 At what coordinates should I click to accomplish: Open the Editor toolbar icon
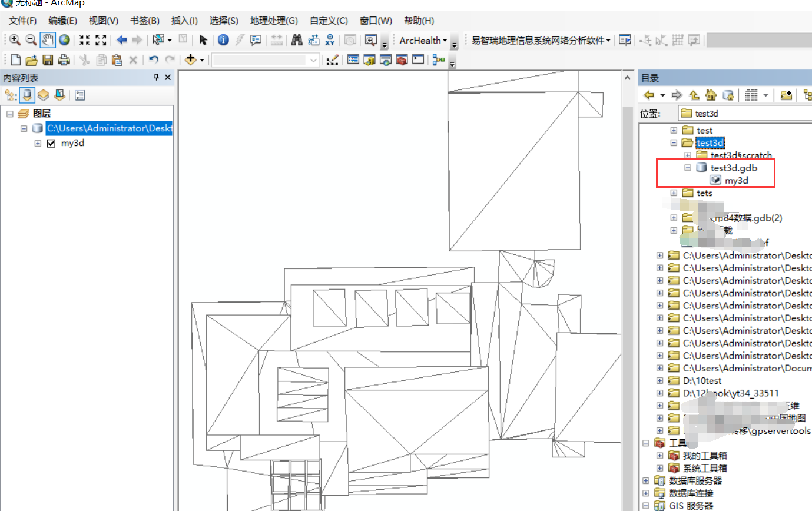click(332, 59)
